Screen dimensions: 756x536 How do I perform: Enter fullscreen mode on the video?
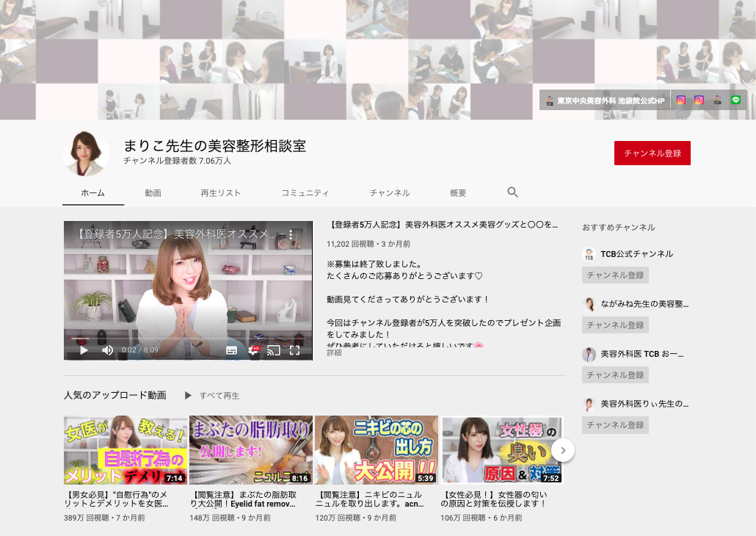click(295, 350)
